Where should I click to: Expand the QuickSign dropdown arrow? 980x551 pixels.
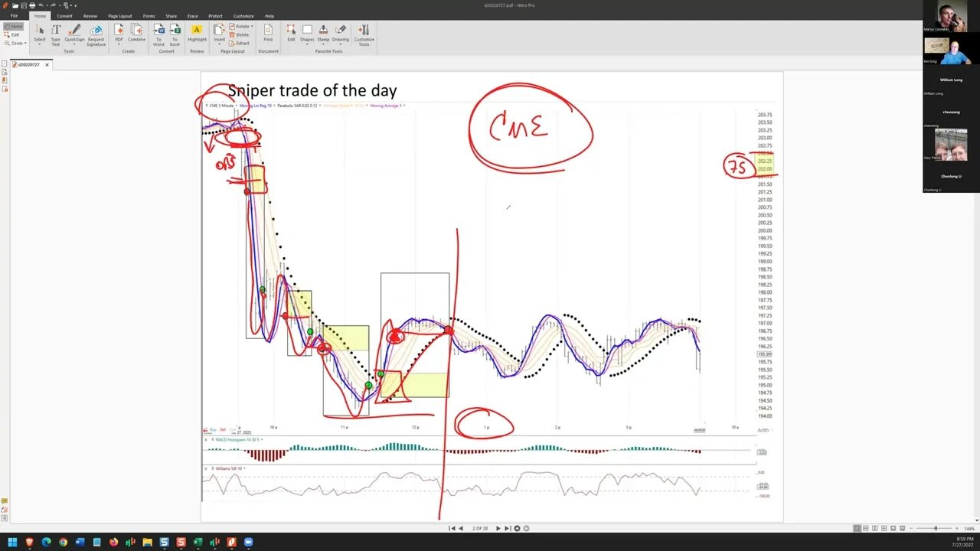click(74, 44)
